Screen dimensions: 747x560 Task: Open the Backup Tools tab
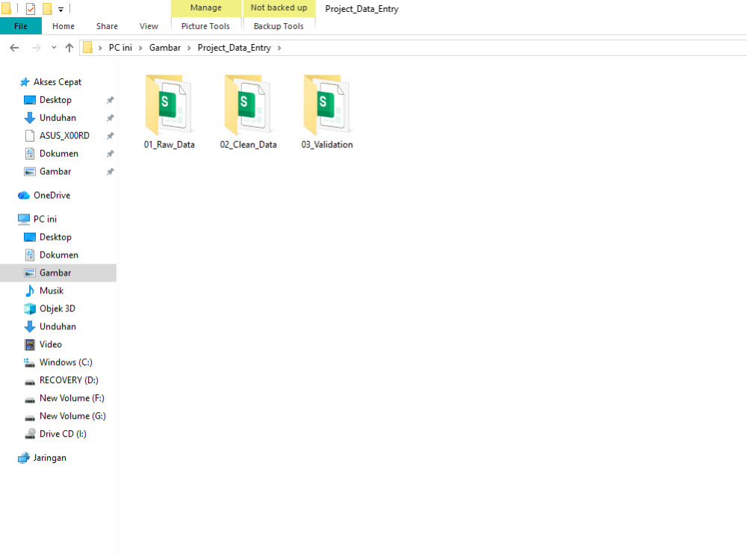coord(279,26)
